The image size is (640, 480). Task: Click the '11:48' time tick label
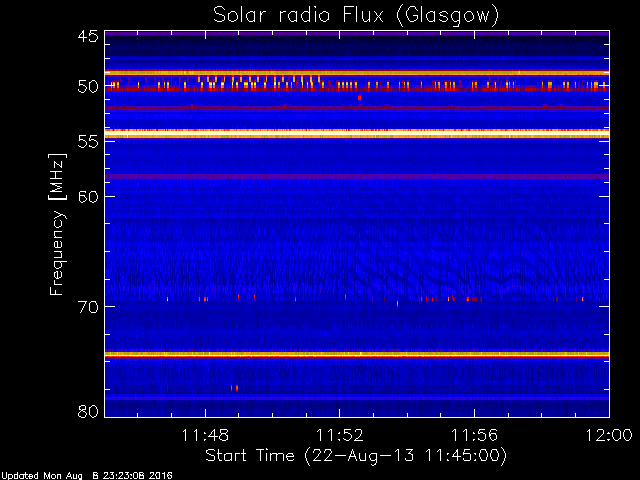pos(205,435)
